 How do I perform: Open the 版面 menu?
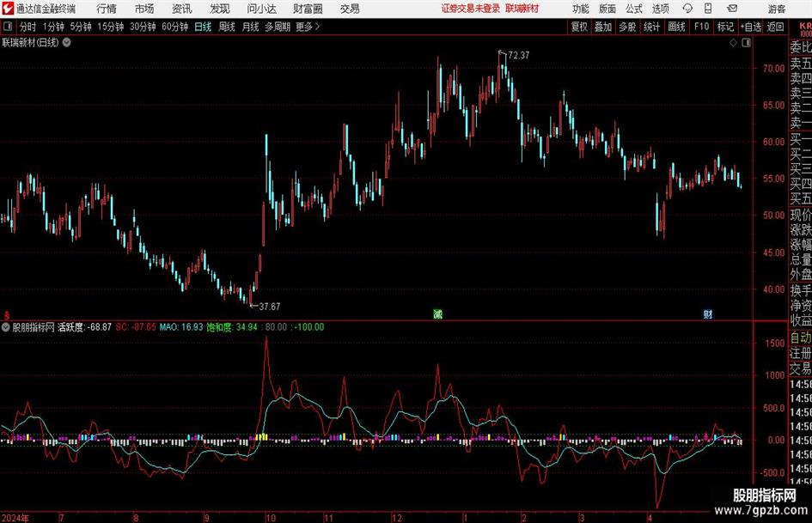607,9
